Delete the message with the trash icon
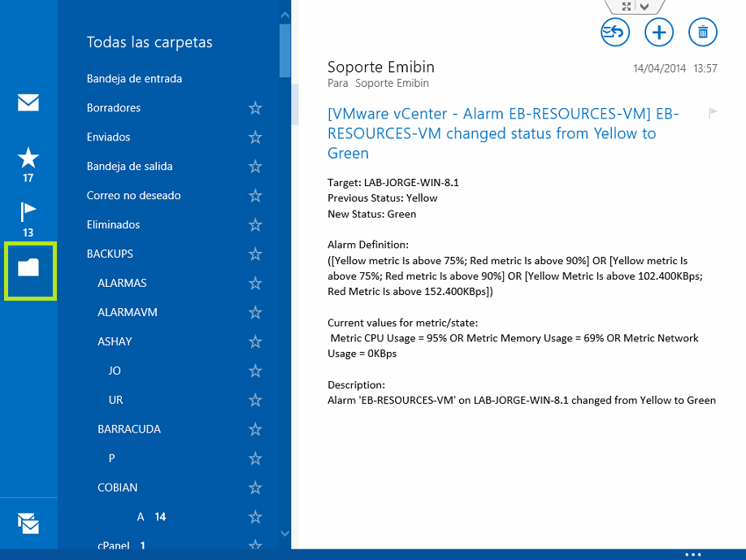 [702, 33]
